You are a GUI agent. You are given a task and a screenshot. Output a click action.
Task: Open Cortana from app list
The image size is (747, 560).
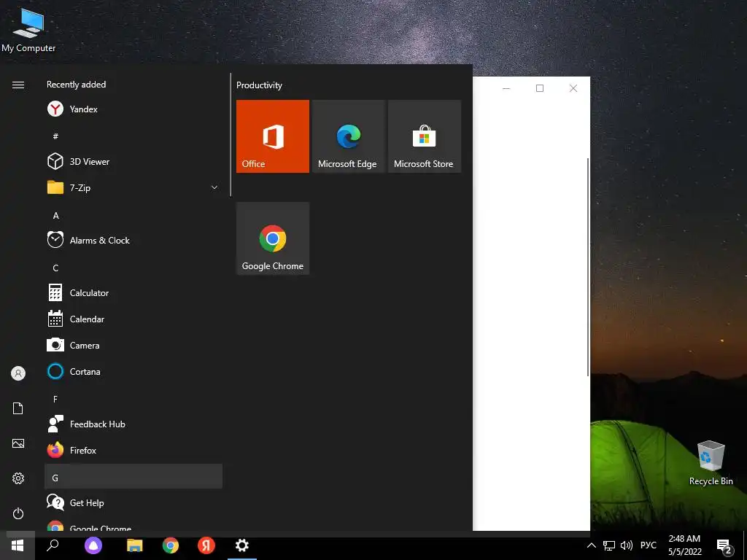coord(133,371)
